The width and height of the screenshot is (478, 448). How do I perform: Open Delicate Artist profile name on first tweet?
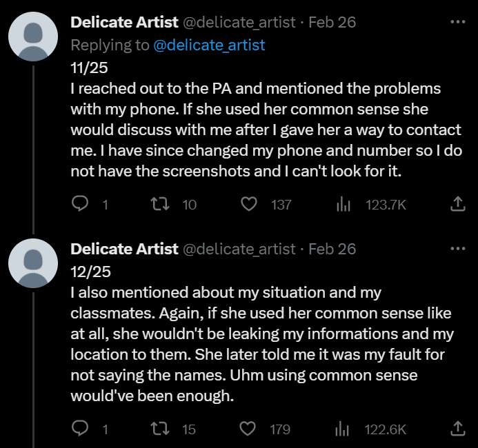[124, 22]
